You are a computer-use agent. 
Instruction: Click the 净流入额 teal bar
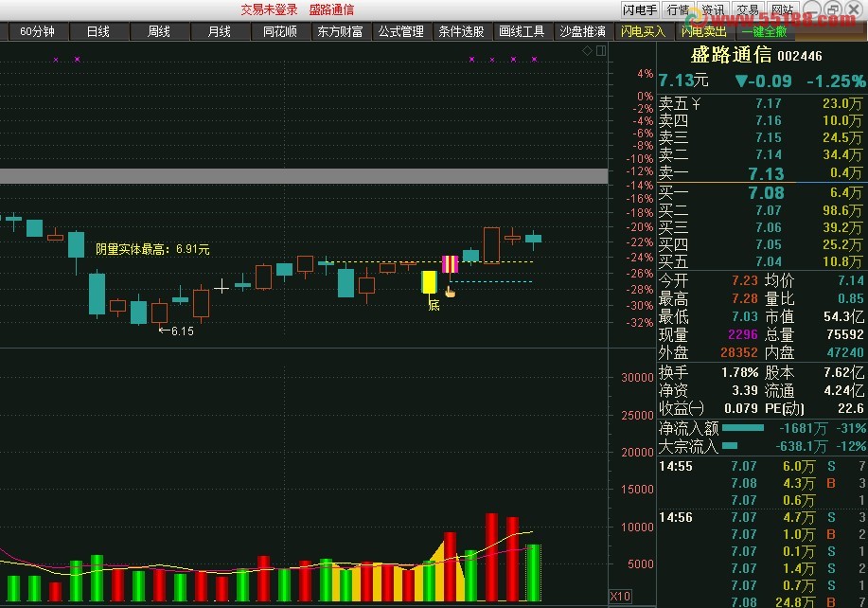[x=743, y=428]
